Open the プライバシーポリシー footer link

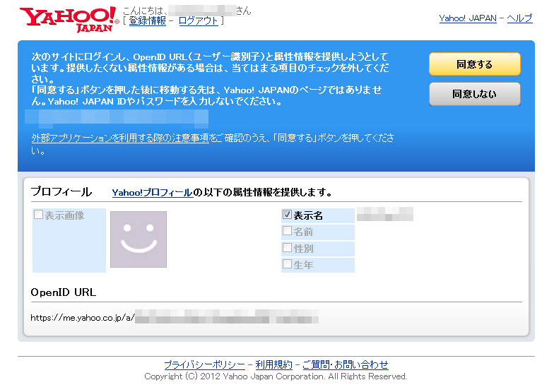pos(204,364)
